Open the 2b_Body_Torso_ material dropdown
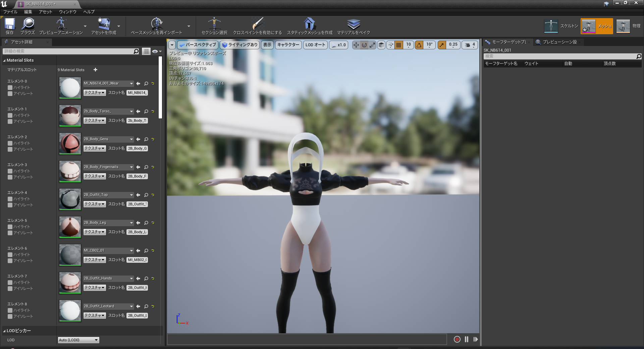This screenshot has height=349, width=644. pos(108,111)
